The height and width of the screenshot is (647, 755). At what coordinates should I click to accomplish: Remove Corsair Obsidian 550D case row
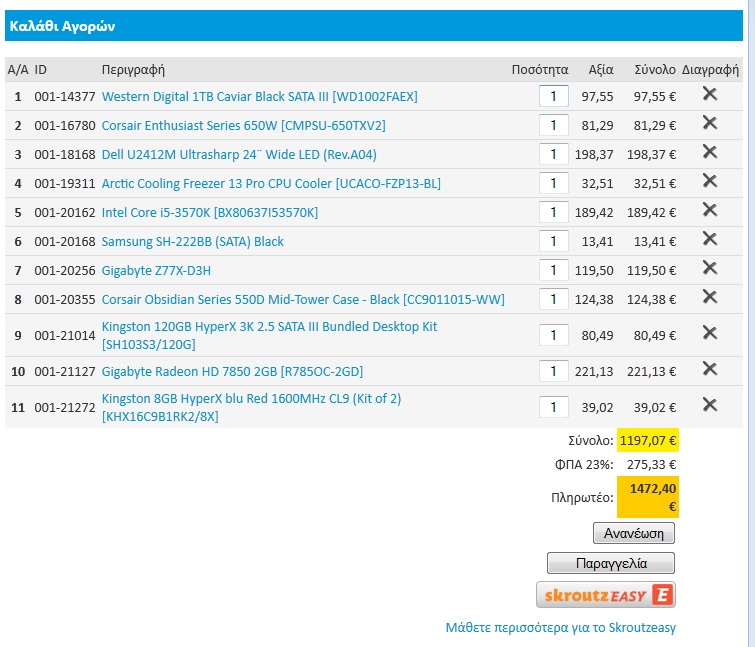(x=710, y=297)
